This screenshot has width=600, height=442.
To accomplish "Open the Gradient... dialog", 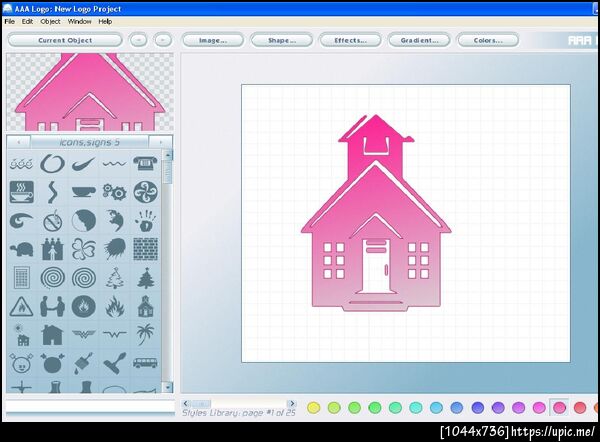I will (419, 40).
